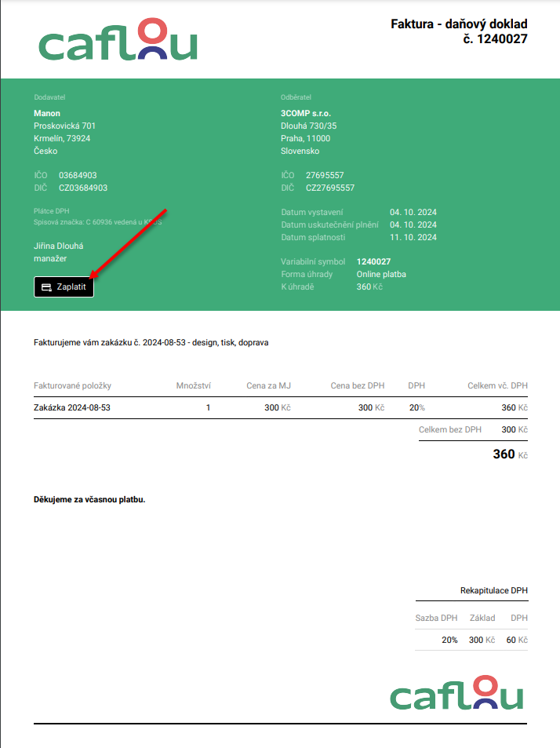Screen dimensions: 560x748
Task: Click the Zaplatit payment button
Action: tap(64, 287)
